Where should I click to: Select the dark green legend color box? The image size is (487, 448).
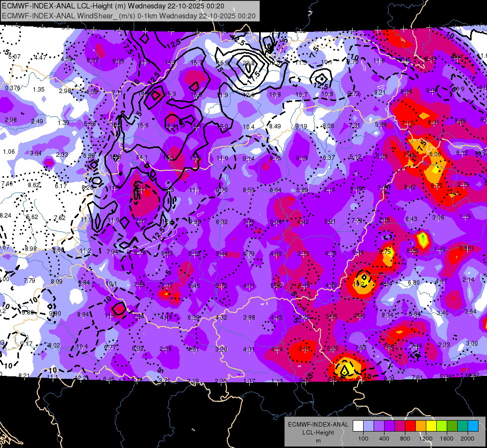[452, 426]
